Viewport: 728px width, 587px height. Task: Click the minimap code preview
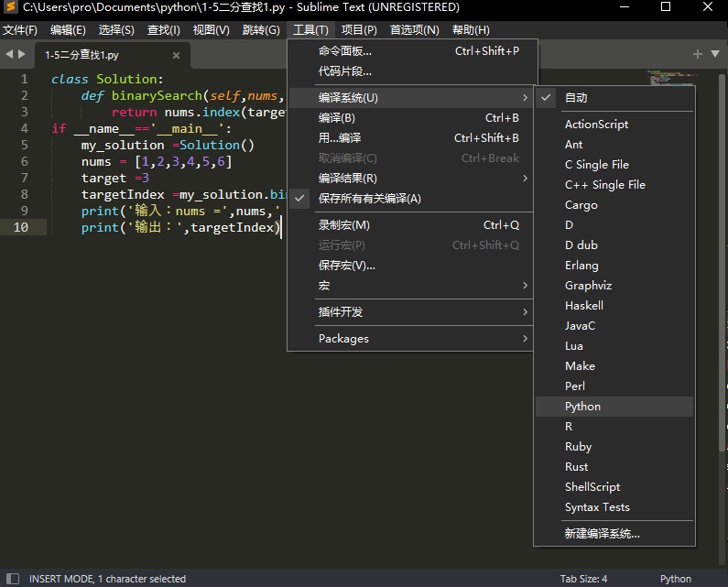tap(671, 78)
